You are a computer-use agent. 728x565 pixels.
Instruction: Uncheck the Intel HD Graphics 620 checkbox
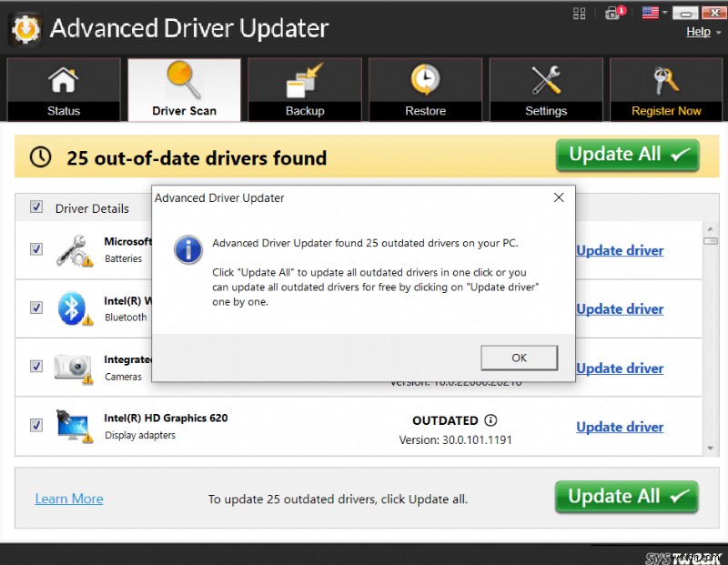[x=36, y=425]
